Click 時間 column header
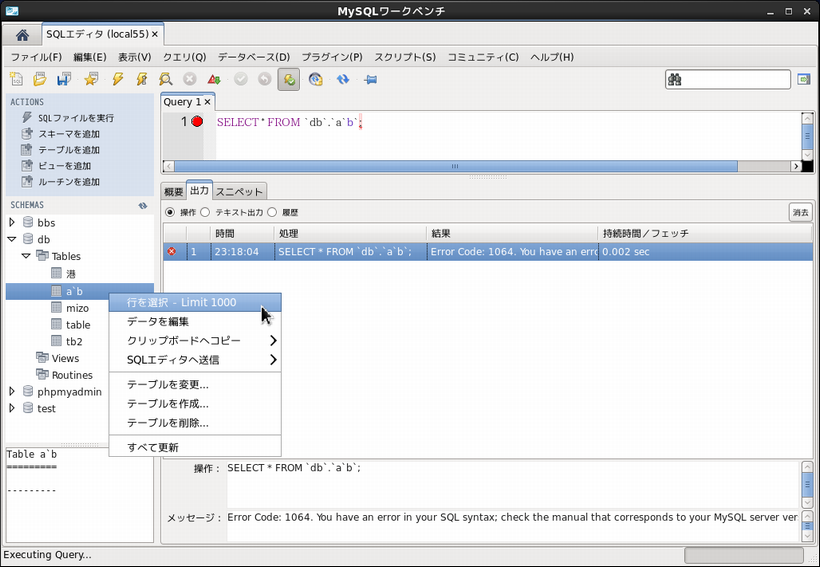 coord(243,233)
